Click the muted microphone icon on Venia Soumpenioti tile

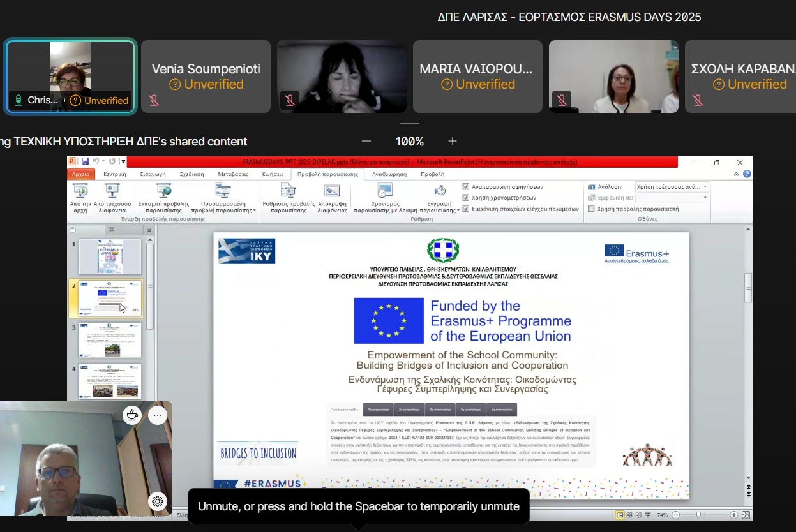tap(154, 100)
